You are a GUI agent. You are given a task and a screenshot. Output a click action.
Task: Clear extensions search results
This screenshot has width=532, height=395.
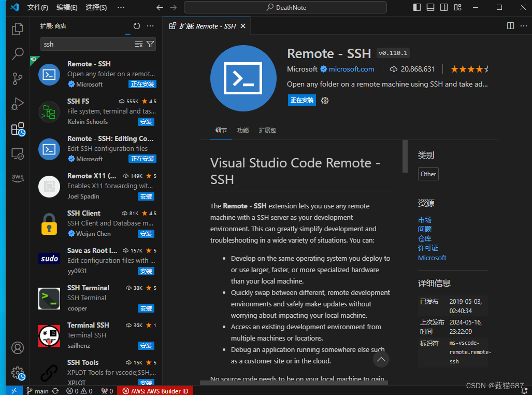[138, 44]
